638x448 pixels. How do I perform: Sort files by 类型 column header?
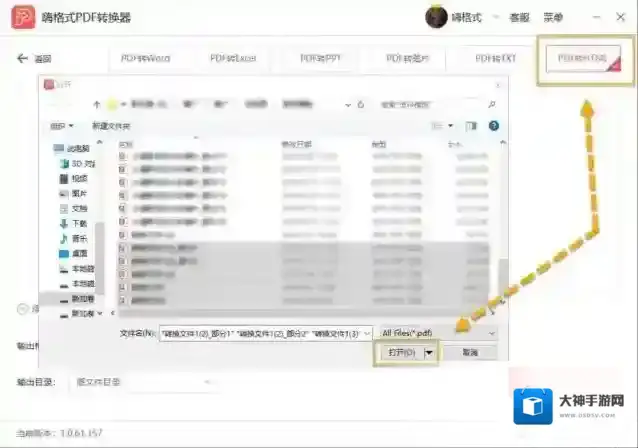click(x=379, y=144)
